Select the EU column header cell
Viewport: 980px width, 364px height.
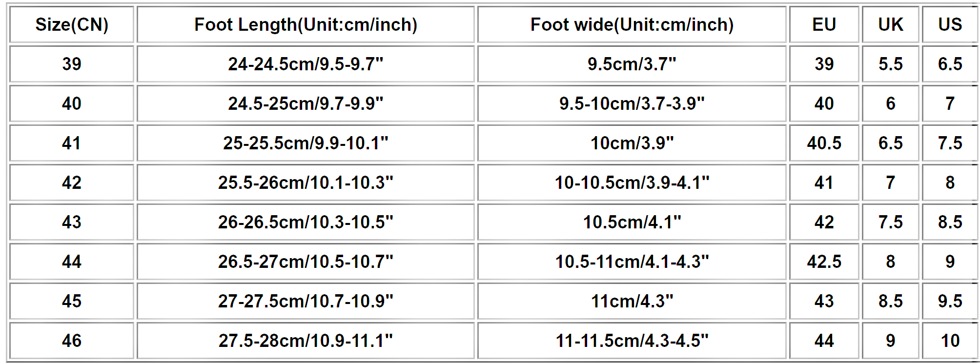(x=824, y=24)
